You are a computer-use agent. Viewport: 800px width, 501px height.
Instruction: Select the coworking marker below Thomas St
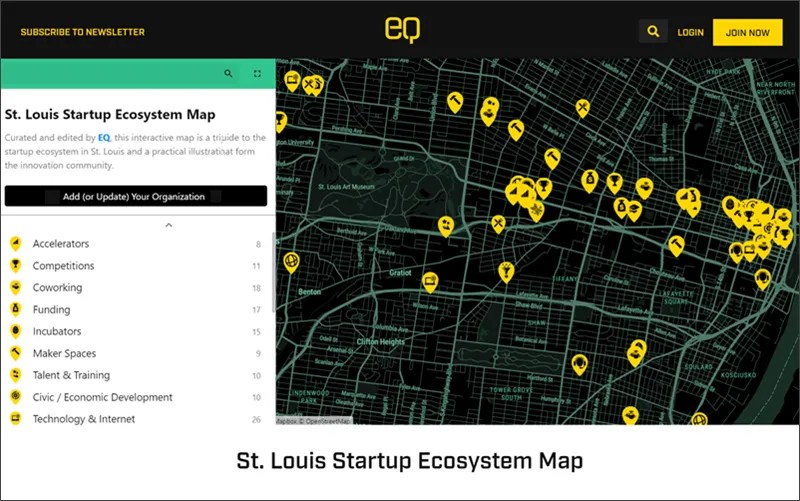click(x=644, y=188)
